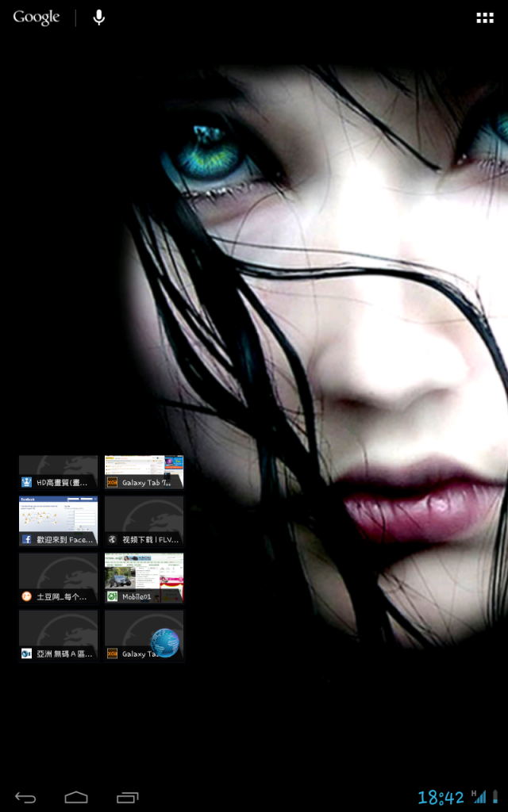Go back with the Back navigation button

[25, 798]
